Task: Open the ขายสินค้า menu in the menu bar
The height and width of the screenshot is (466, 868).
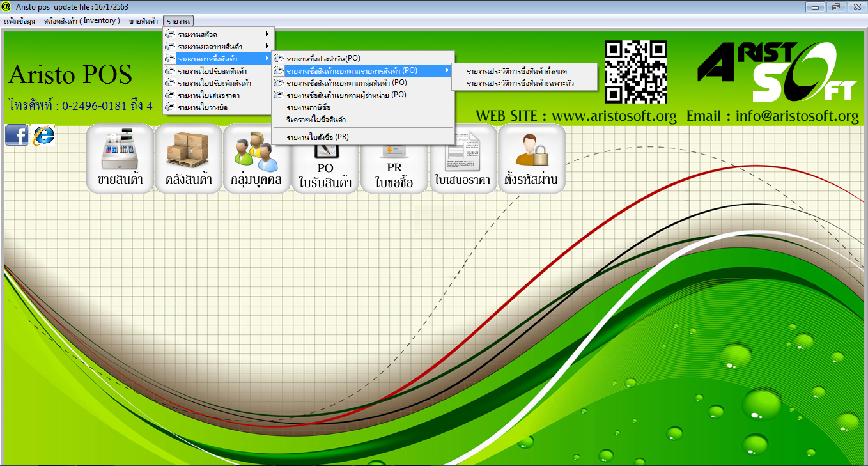Action: point(144,21)
